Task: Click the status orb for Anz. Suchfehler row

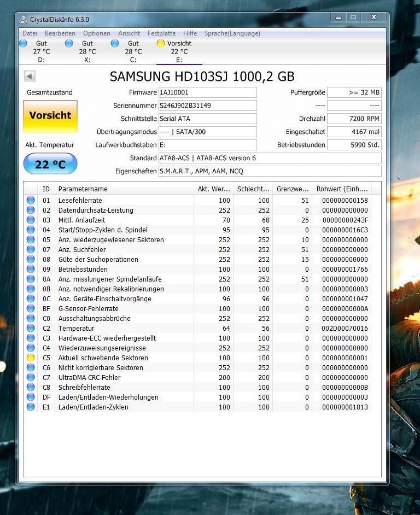Action: click(31, 249)
